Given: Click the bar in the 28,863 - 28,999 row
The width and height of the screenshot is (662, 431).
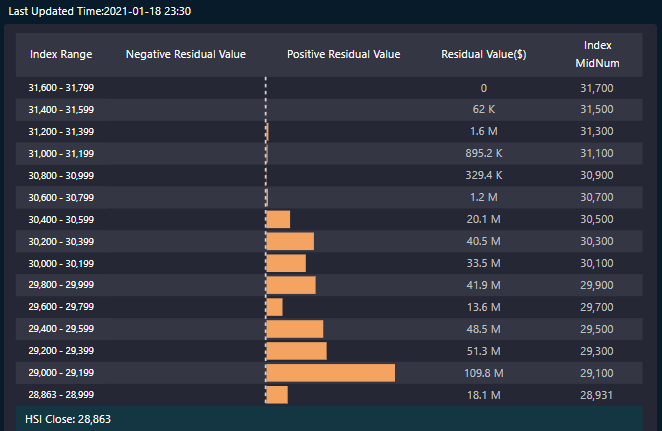Looking at the screenshot, I should click(x=277, y=395).
